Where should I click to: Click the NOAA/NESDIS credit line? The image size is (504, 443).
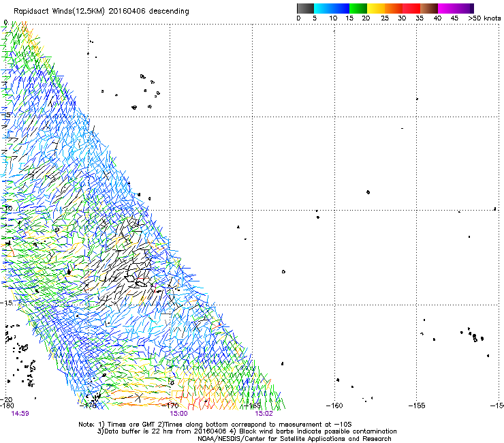[x=294, y=439]
